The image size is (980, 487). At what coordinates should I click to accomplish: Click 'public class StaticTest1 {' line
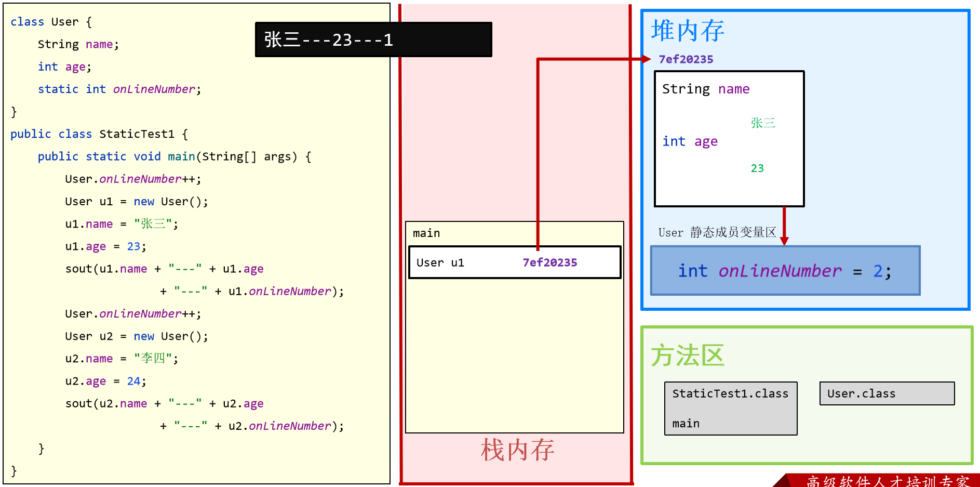99,134
